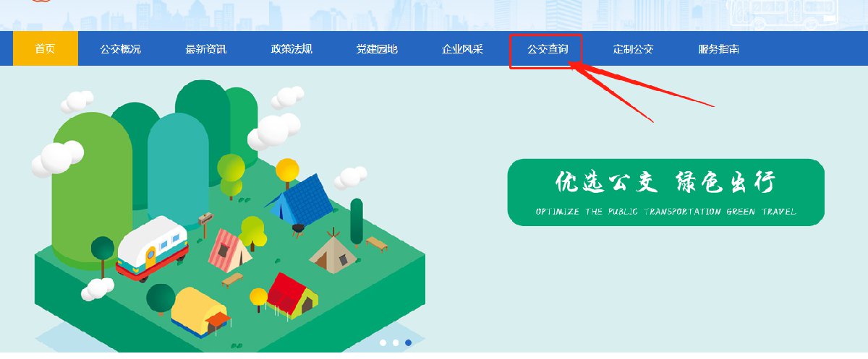Select second carousel indicator dot
This screenshot has width=868, height=359.
coord(396,342)
